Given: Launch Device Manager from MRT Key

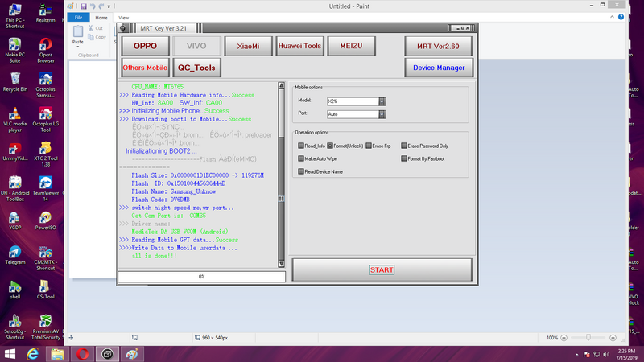Looking at the screenshot, I should click(439, 68).
